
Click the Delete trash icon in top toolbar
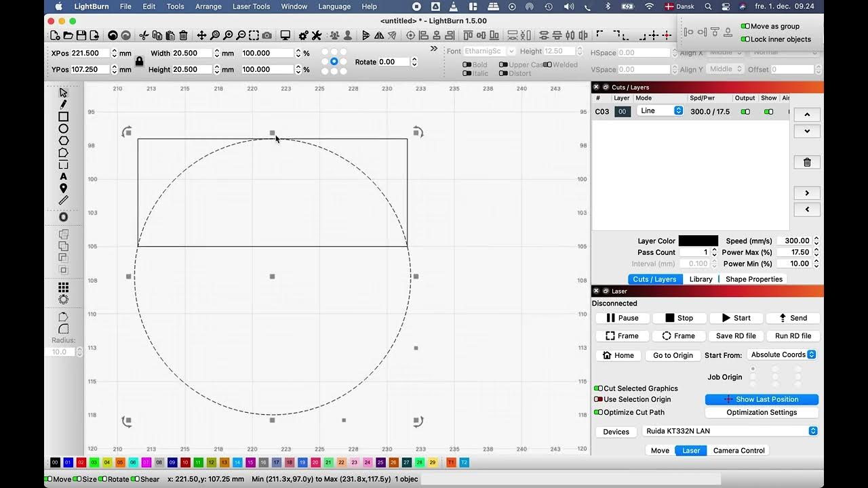tap(183, 35)
